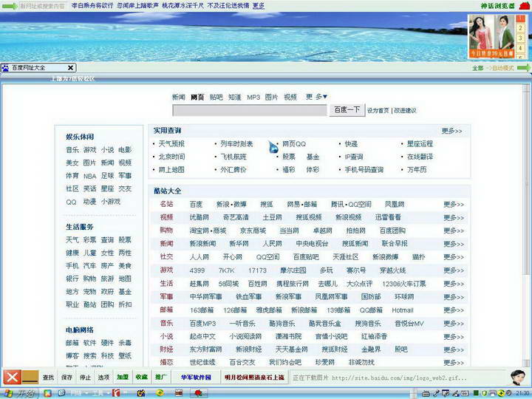The height and width of the screenshot is (399, 532).
Task: Open the 列车时刻表 link
Action: pos(237,144)
